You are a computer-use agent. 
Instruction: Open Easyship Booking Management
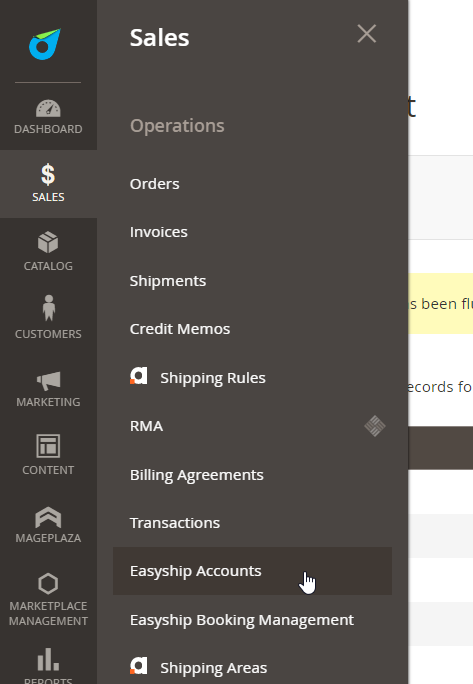pyautogui.click(x=242, y=620)
